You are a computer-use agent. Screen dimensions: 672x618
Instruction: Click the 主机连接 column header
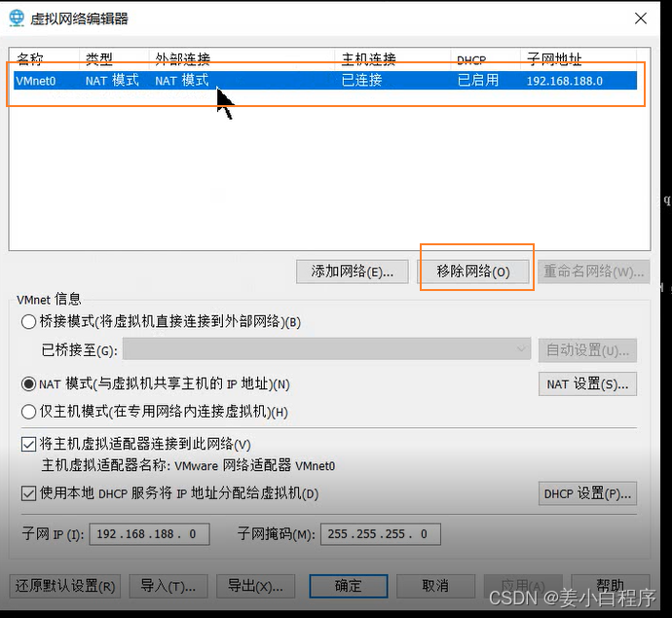pyautogui.click(x=368, y=59)
